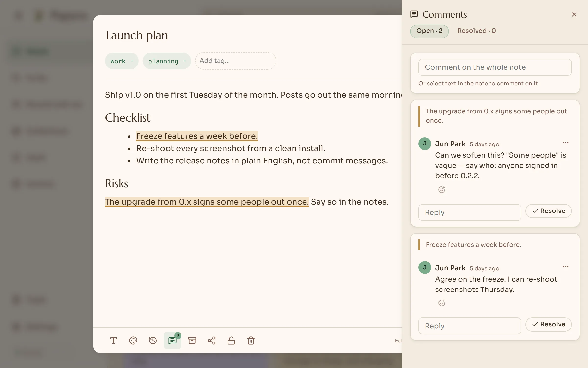Click highlighted Freeze features checklist item
This screenshot has width=588, height=368.
pos(197,136)
